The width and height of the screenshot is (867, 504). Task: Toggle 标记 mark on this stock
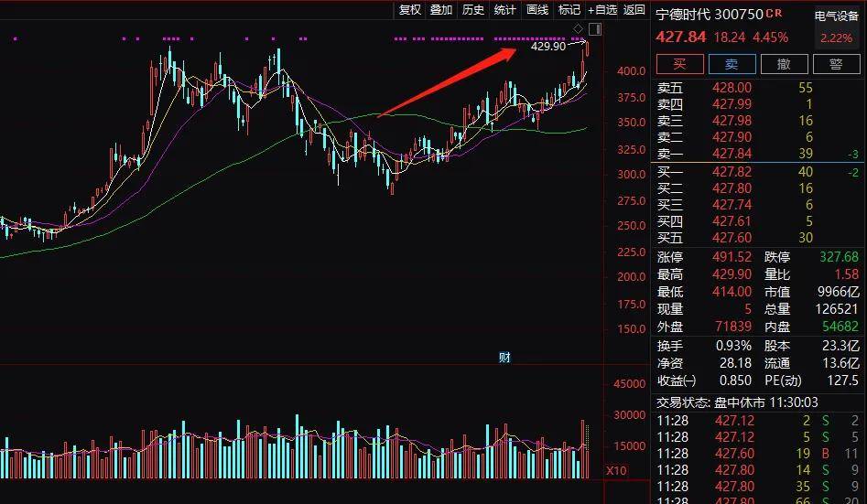(569, 10)
